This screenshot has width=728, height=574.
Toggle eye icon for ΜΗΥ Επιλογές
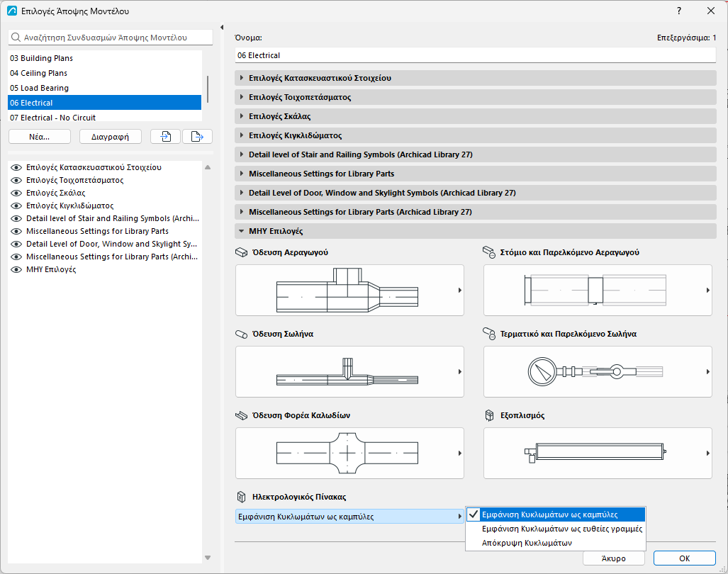(16, 269)
